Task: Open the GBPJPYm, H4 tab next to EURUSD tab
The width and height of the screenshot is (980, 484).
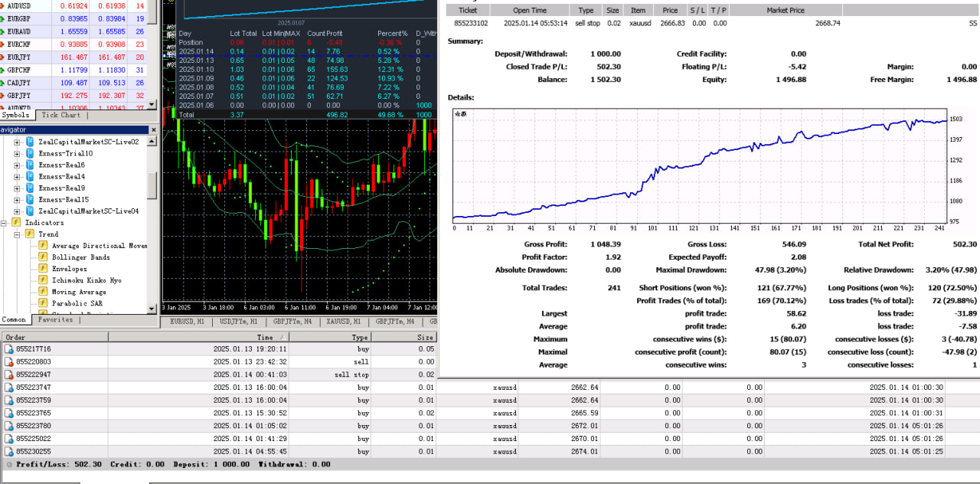Action: 292,322
